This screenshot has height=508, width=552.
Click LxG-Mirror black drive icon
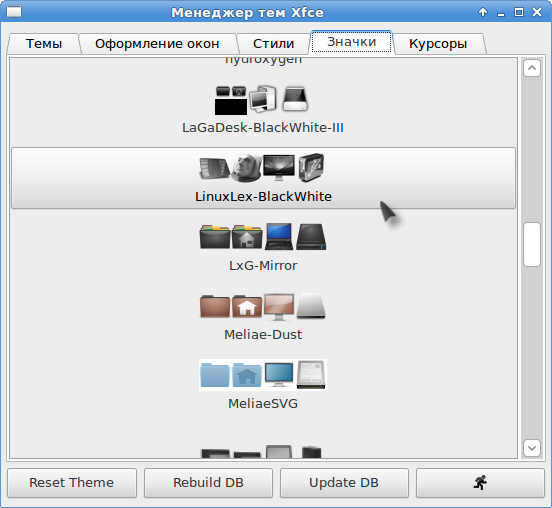(x=311, y=237)
